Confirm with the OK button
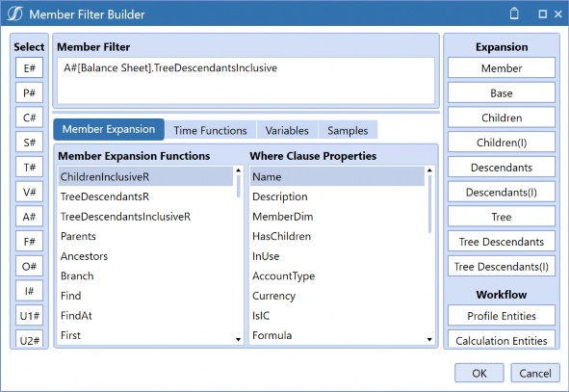Viewport: 569px width, 392px height. (479, 373)
